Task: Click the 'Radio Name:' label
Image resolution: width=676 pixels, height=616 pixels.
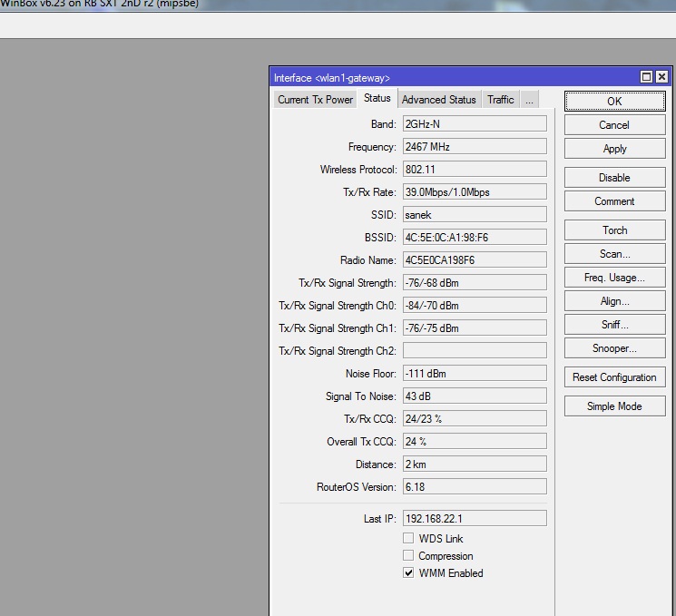Action: (367, 260)
